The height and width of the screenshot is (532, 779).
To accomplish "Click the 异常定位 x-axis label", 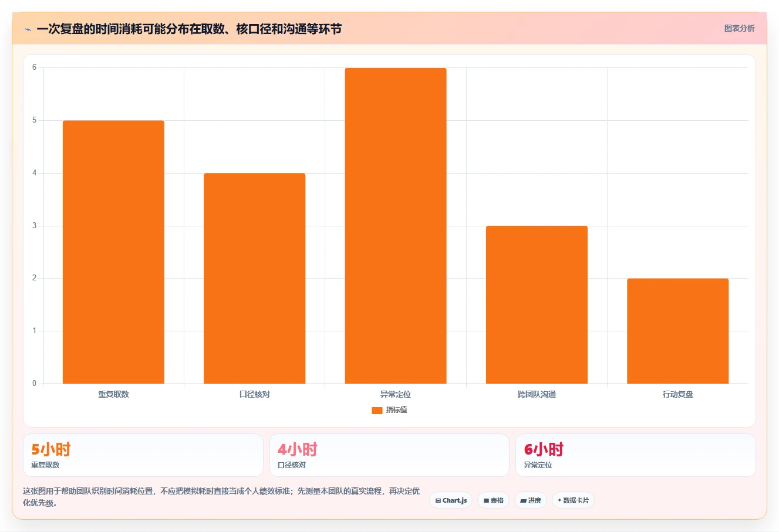I will [396, 394].
